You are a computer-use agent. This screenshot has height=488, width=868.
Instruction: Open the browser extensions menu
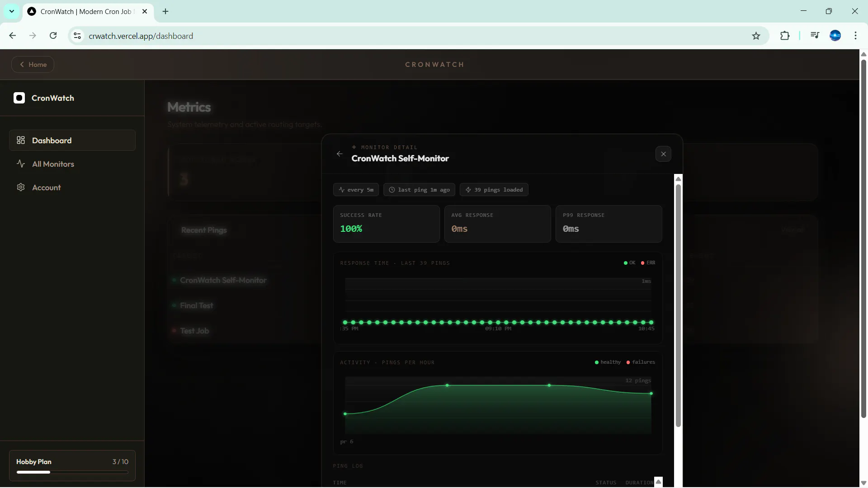pyautogui.click(x=785, y=36)
